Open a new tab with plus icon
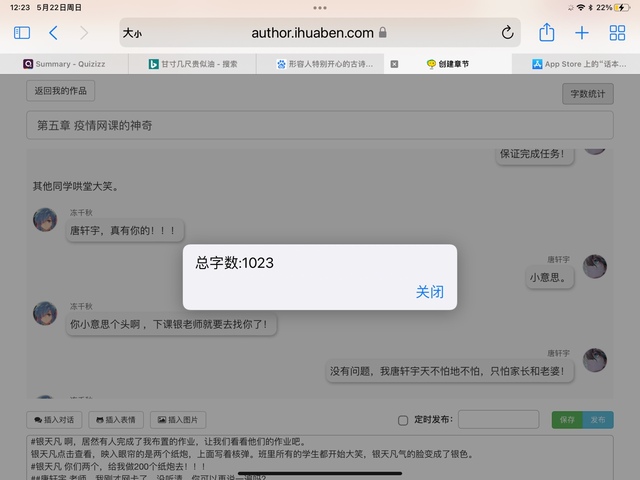 click(x=582, y=33)
